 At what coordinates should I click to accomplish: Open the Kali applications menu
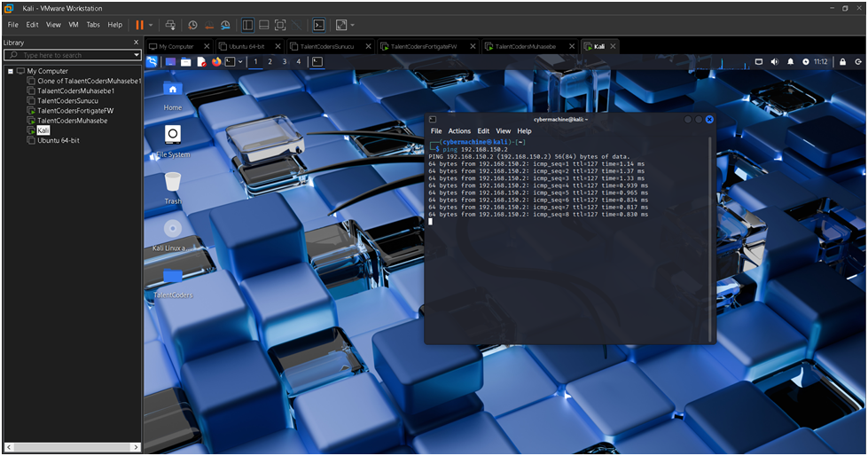[151, 61]
